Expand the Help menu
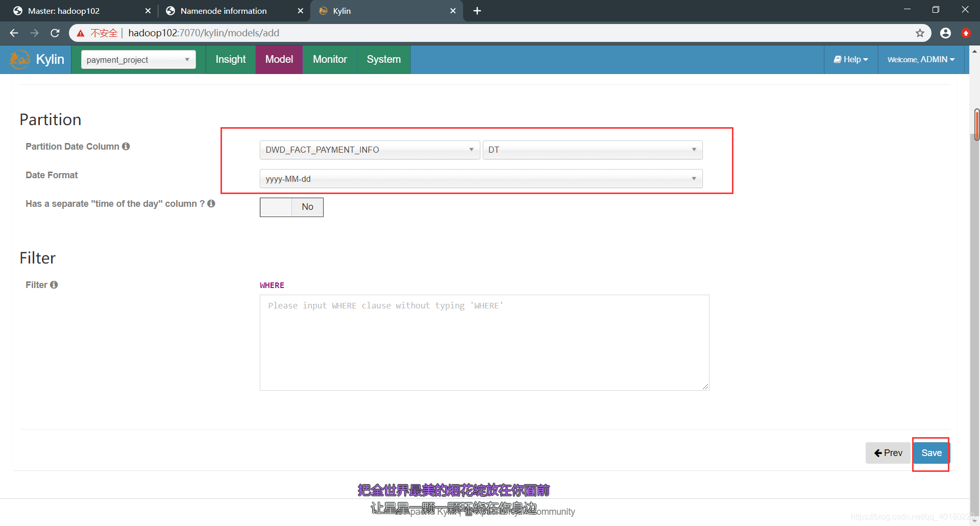 tap(851, 60)
